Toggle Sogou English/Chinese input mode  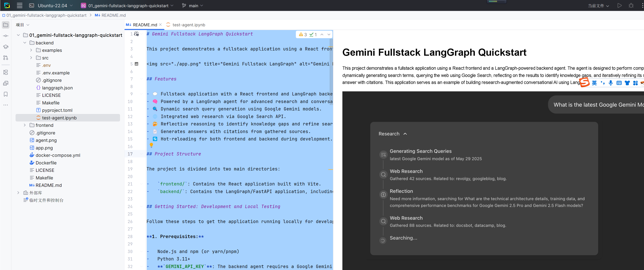pyautogui.click(x=594, y=83)
